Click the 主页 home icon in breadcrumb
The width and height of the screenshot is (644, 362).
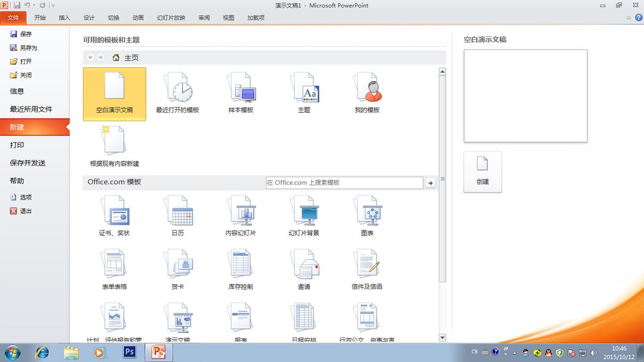click(x=116, y=57)
